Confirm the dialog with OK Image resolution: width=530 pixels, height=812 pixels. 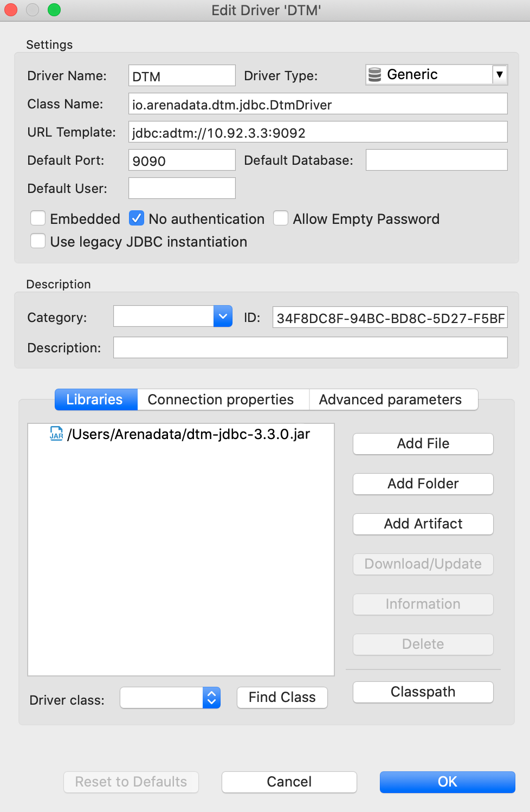[x=447, y=782]
